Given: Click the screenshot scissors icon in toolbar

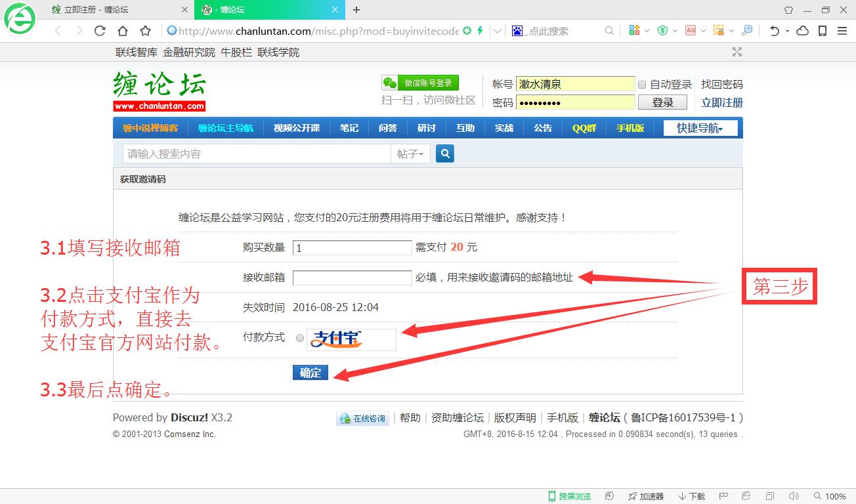Looking at the screenshot, I should tap(719, 31).
